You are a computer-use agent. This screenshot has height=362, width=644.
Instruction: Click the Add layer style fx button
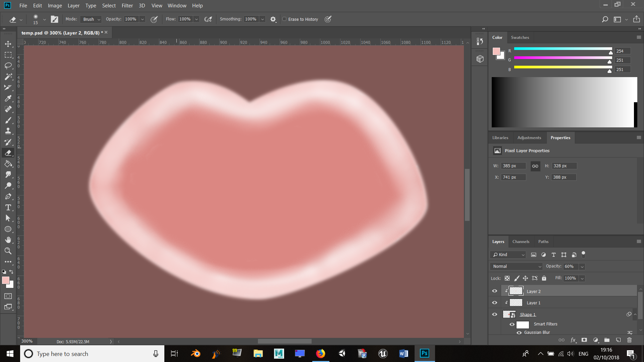[573, 340]
